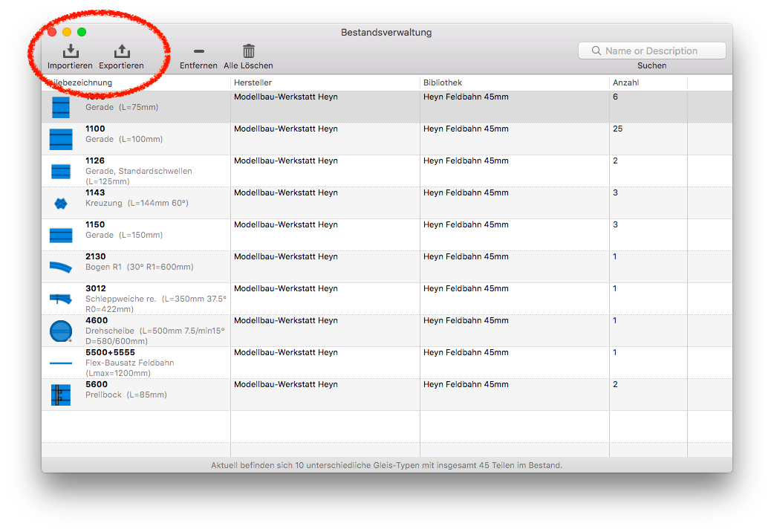Viewport: 774px width, 532px height.
Task: Click the green zoom window button
Action: (82, 32)
